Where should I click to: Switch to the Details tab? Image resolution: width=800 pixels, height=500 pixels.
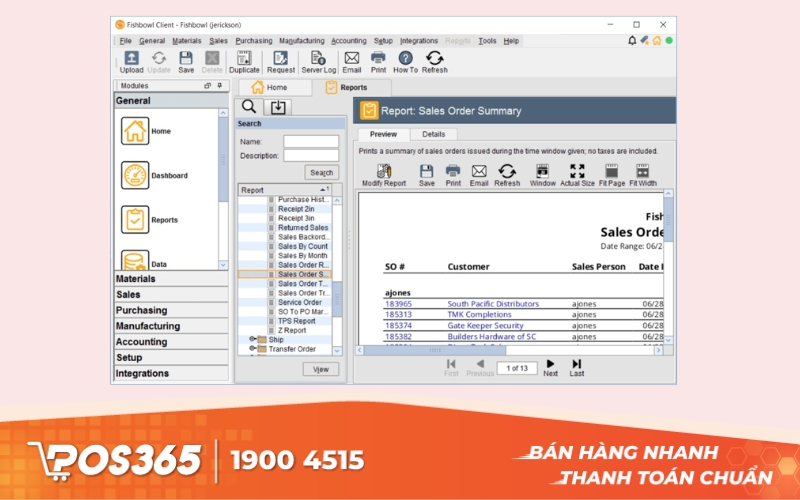coord(434,134)
